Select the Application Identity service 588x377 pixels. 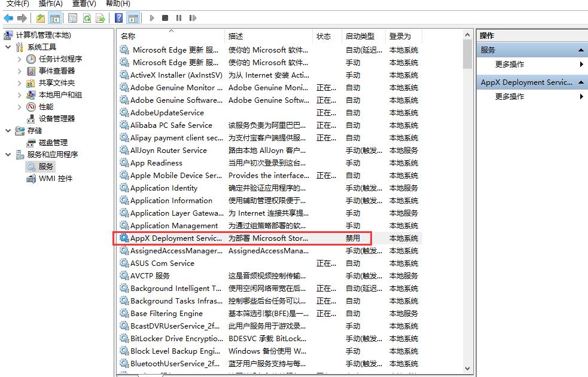[x=270, y=188]
